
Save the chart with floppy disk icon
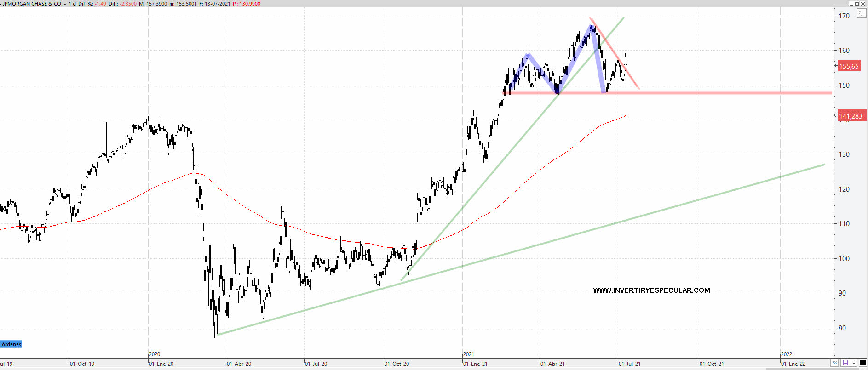click(x=845, y=363)
